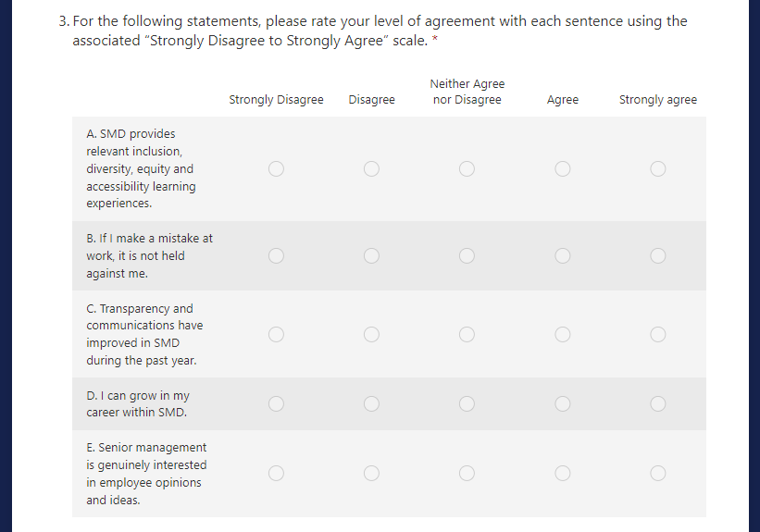Choose Disagree for statement B

pyautogui.click(x=371, y=255)
